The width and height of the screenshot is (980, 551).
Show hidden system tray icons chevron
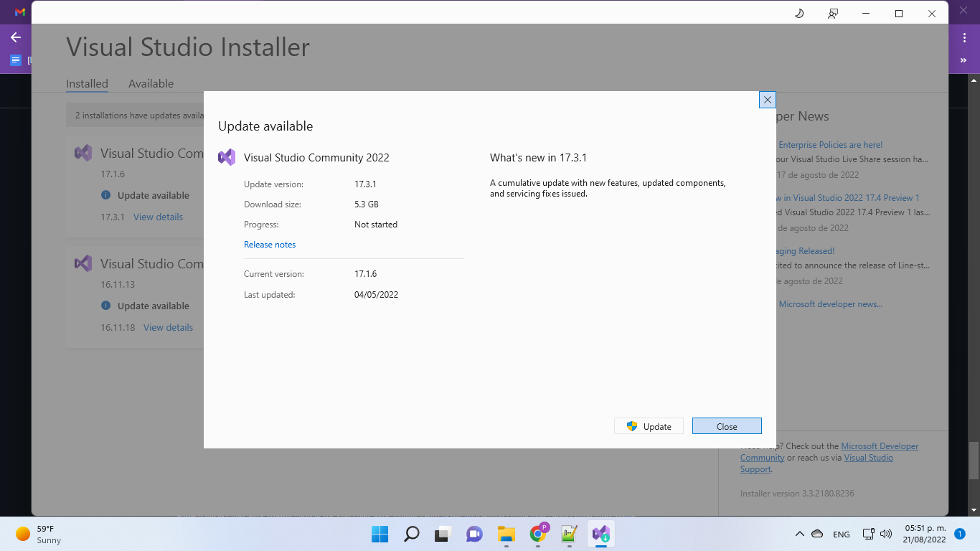click(x=799, y=534)
